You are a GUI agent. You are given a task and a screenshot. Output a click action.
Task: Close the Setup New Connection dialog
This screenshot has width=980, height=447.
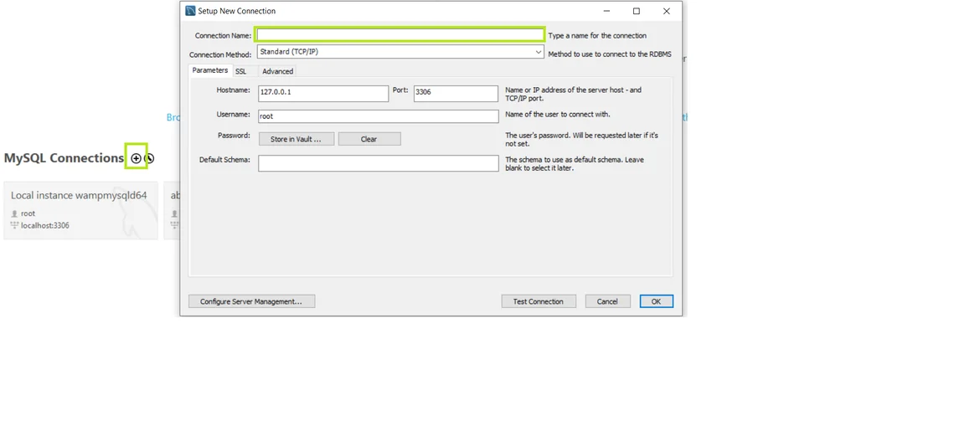[666, 11]
